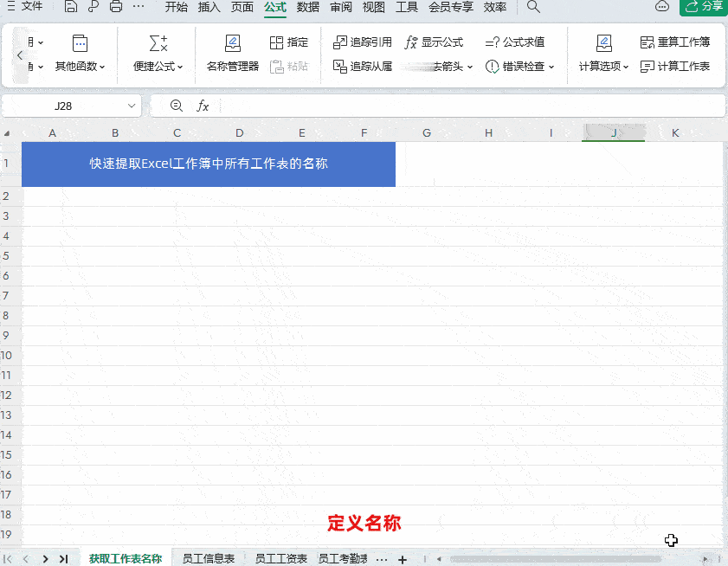Click the fx insert function icon

click(x=203, y=106)
